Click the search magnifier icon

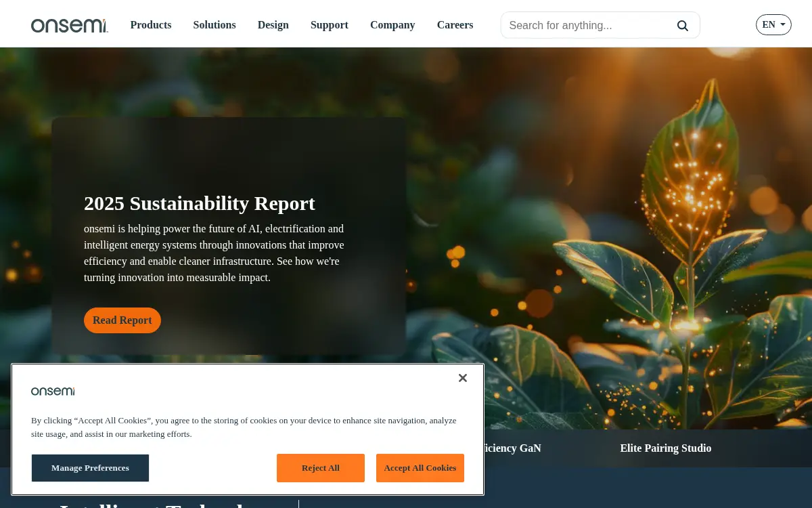(683, 26)
